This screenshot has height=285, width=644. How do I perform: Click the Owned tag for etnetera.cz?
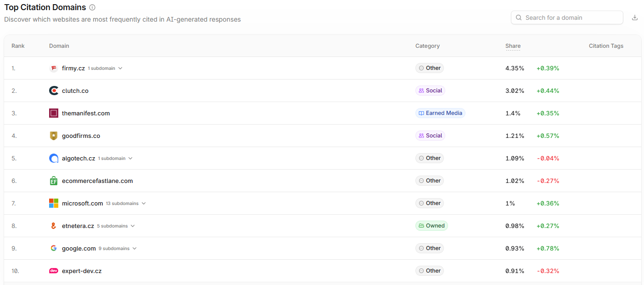(x=431, y=226)
